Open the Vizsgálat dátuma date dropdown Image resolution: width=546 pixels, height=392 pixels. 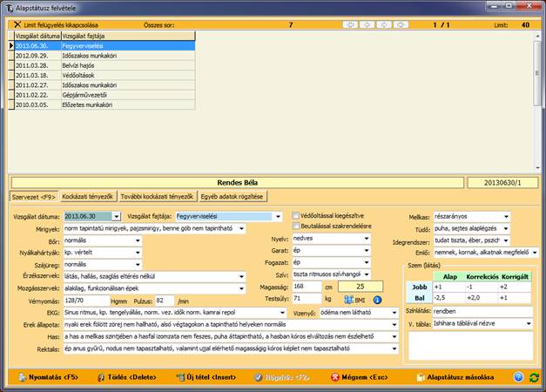point(117,216)
